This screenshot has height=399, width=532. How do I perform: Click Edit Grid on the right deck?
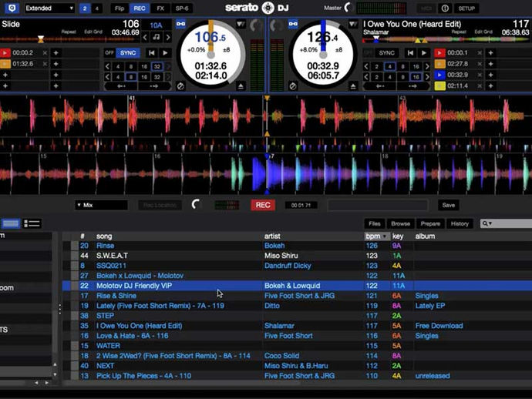pyautogui.click(x=483, y=32)
